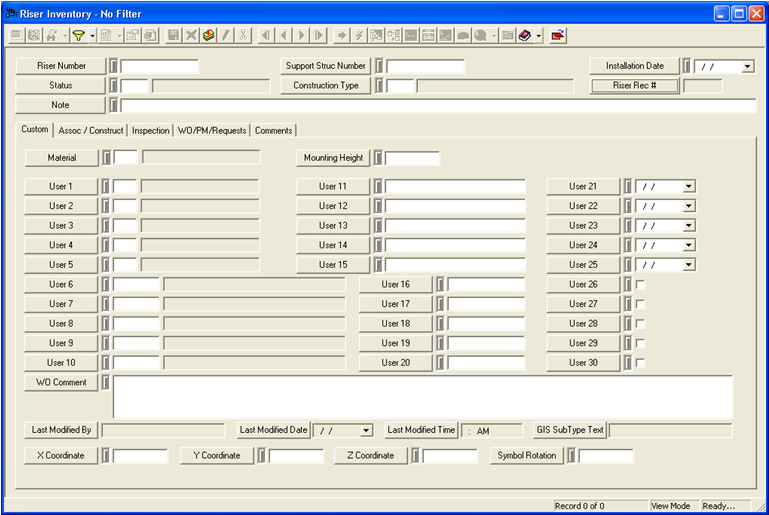
Task: Click the red exit icon in toolbar
Action: [x=557, y=35]
